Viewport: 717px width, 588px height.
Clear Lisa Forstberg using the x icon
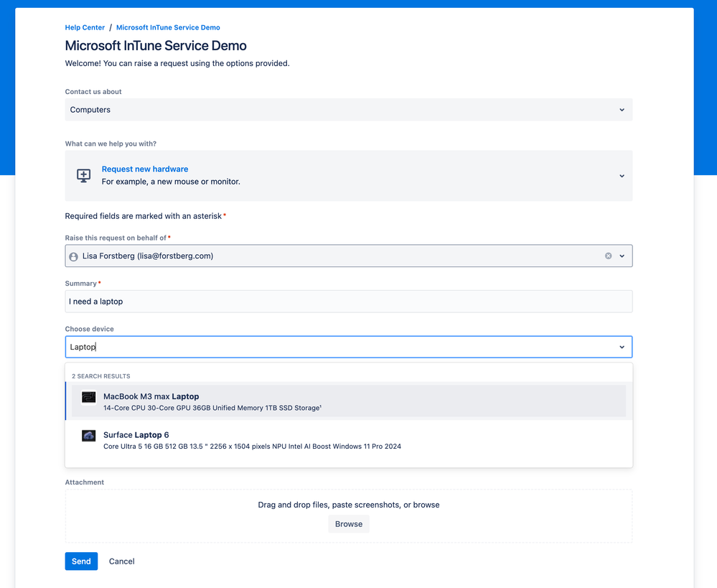(608, 256)
